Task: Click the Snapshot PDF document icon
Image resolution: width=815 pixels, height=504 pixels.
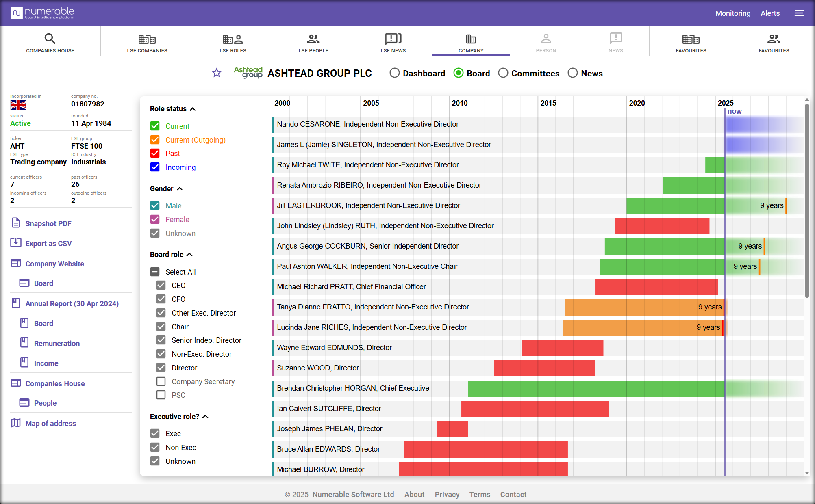Action: (16, 223)
